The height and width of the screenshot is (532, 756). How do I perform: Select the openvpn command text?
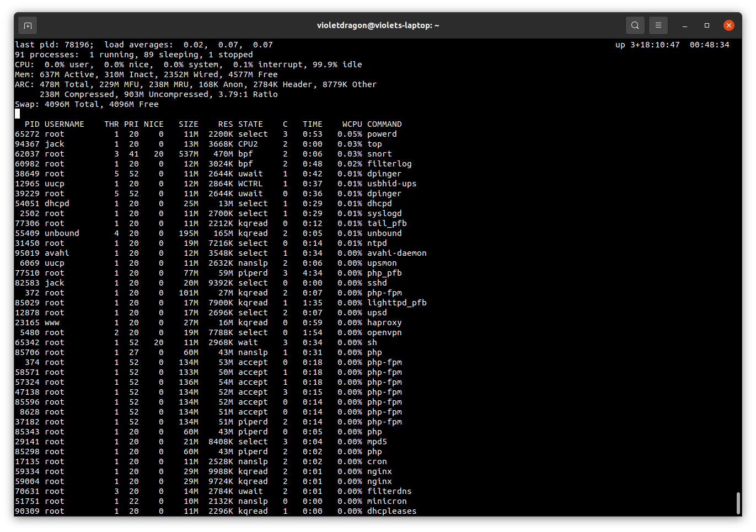pos(385,332)
